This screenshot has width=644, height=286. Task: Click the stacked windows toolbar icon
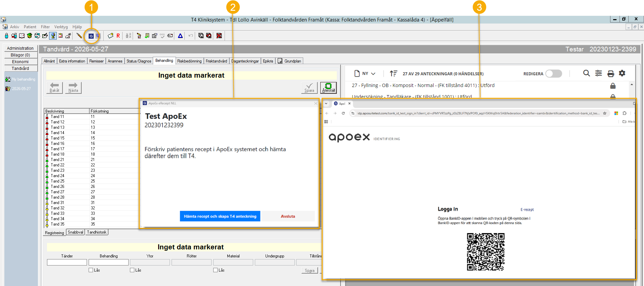click(201, 36)
